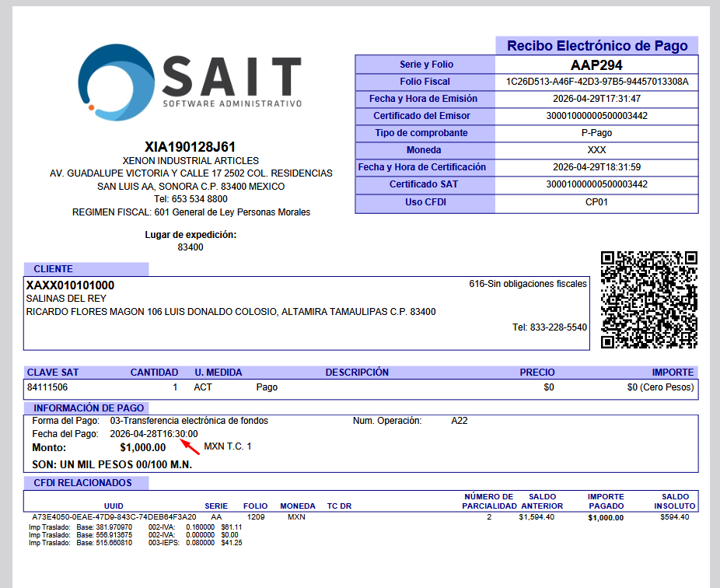
Task: Click Monto amount $1,000.00
Action: click(143, 447)
